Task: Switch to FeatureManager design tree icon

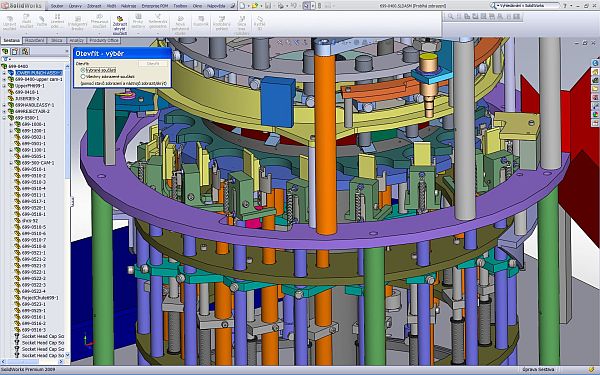Action: click(5, 51)
